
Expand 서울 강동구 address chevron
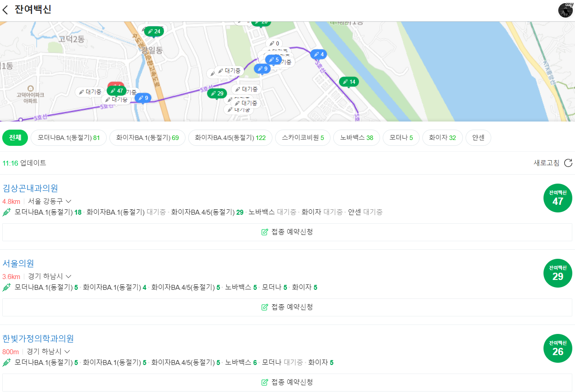[68, 201]
